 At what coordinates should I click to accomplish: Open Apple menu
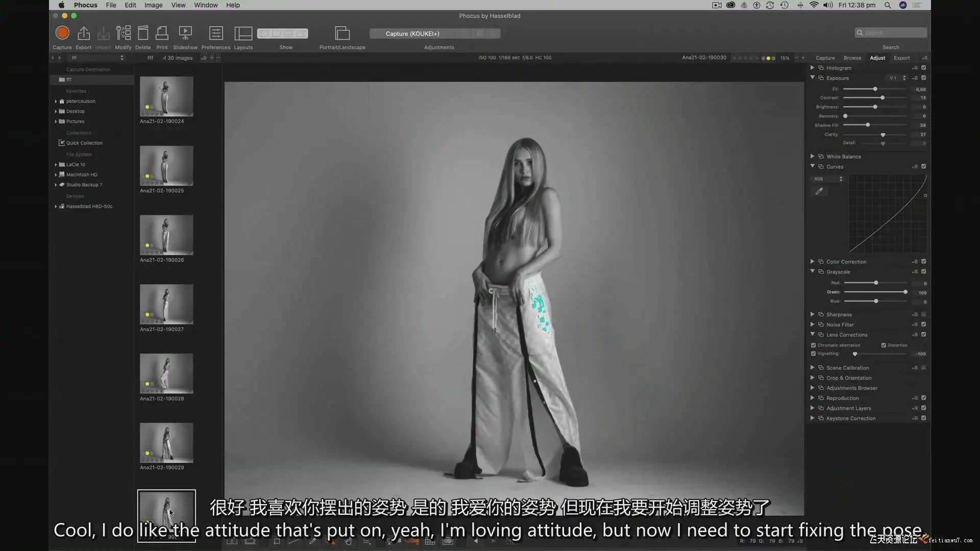[61, 5]
